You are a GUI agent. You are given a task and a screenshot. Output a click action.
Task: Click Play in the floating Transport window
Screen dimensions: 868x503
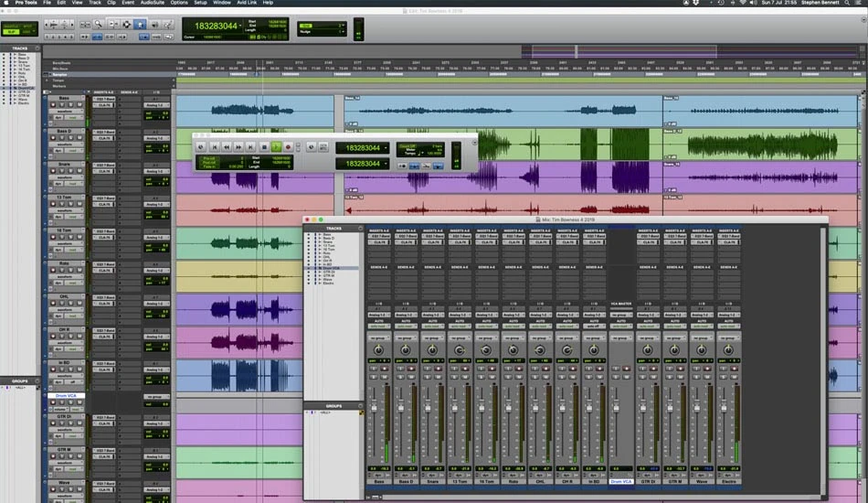(276, 147)
